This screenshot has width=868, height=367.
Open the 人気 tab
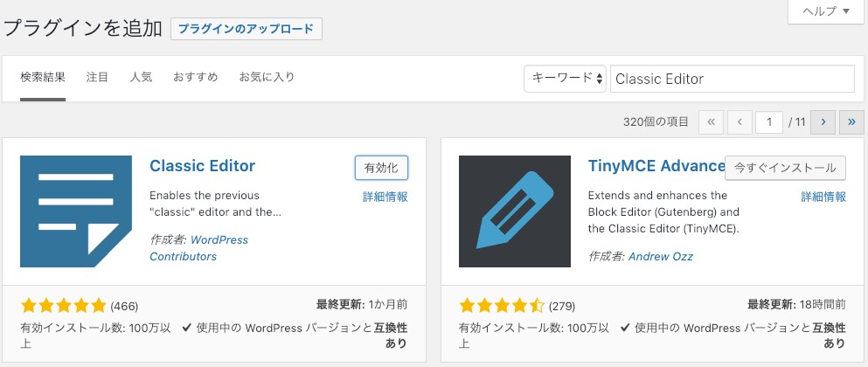[141, 77]
